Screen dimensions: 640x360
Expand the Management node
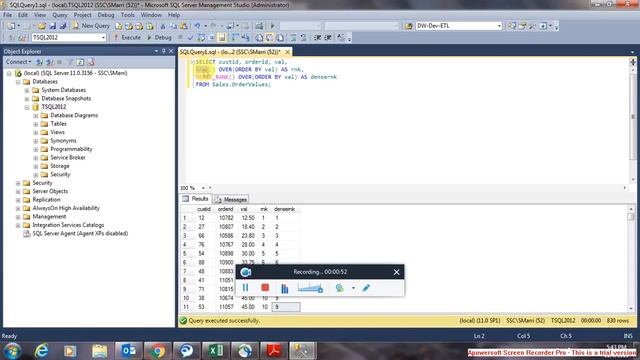coord(18,217)
